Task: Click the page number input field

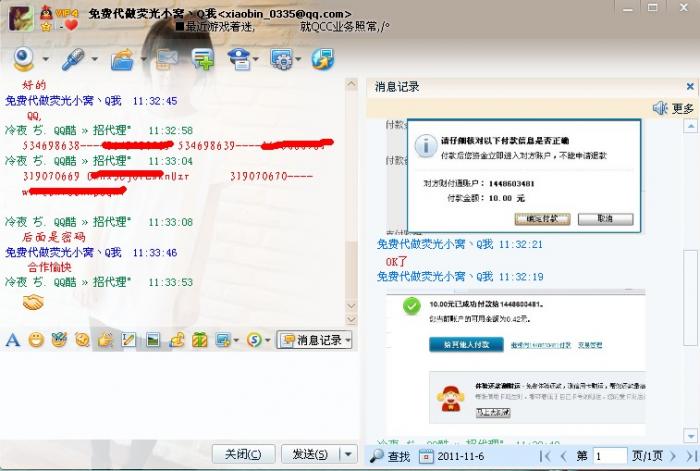Action: pyautogui.click(x=610, y=456)
